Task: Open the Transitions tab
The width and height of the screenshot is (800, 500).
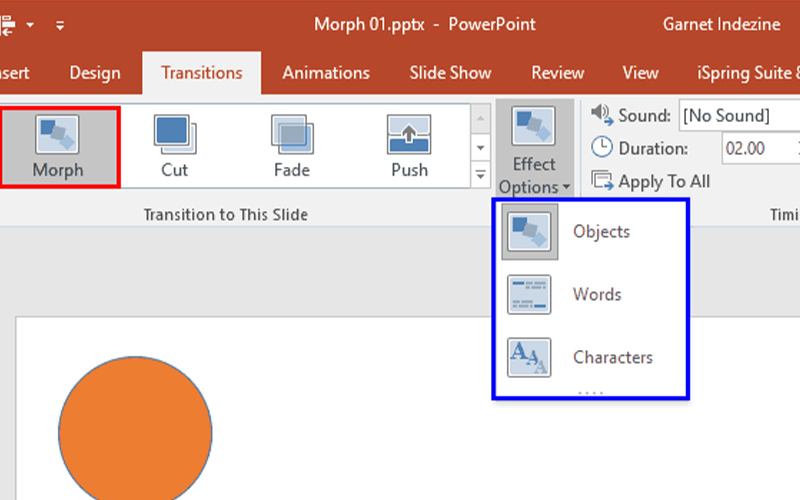Action: coord(202,73)
